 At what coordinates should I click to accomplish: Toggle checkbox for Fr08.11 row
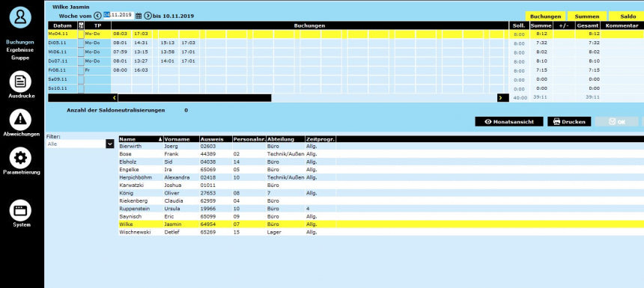pos(81,70)
